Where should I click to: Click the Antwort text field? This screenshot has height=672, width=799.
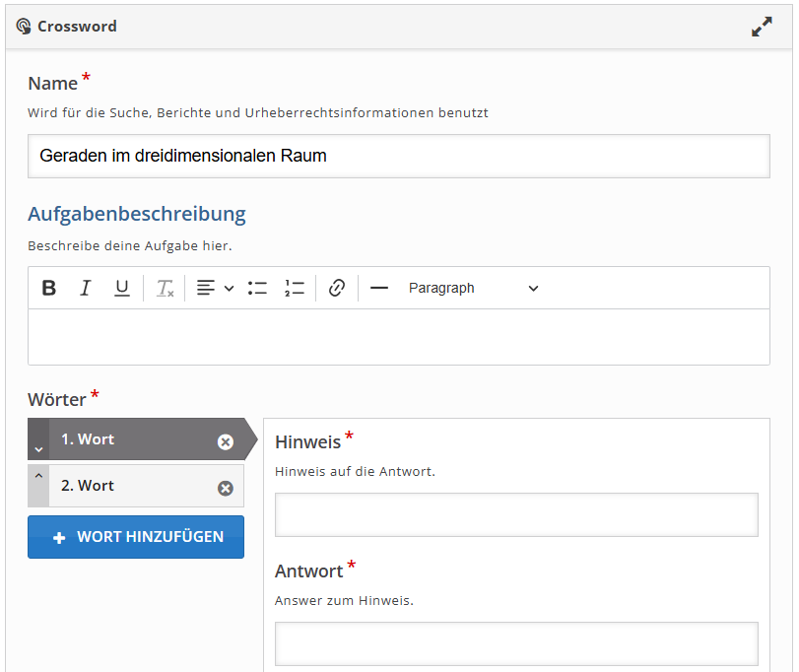click(x=516, y=643)
